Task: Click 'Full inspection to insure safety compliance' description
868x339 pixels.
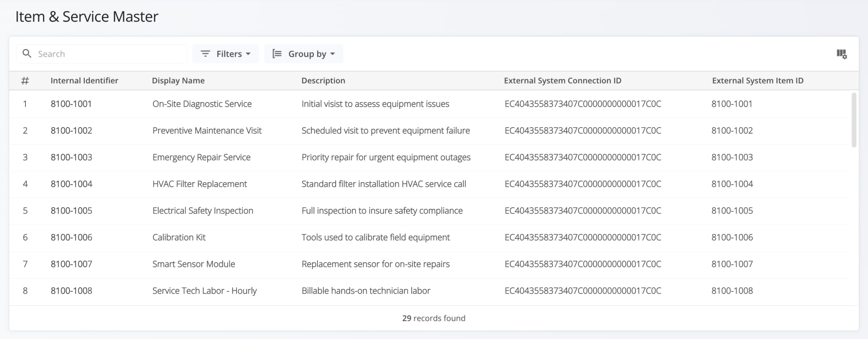Action: 382,211
